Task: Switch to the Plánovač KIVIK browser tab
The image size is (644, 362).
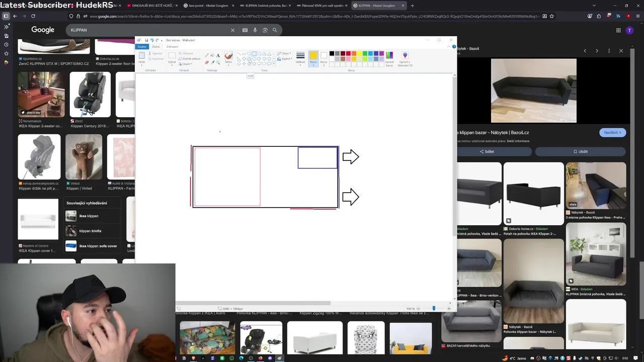Action: pos(322,6)
